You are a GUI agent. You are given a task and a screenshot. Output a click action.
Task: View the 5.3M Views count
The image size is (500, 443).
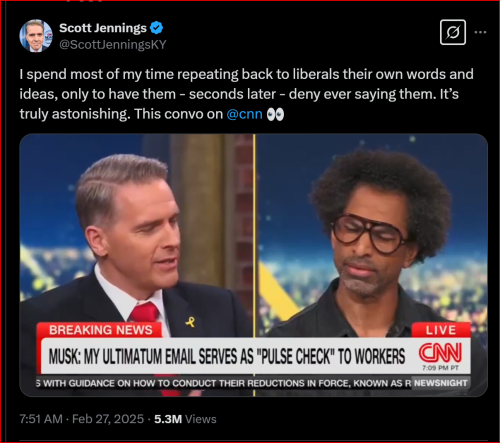185,419
